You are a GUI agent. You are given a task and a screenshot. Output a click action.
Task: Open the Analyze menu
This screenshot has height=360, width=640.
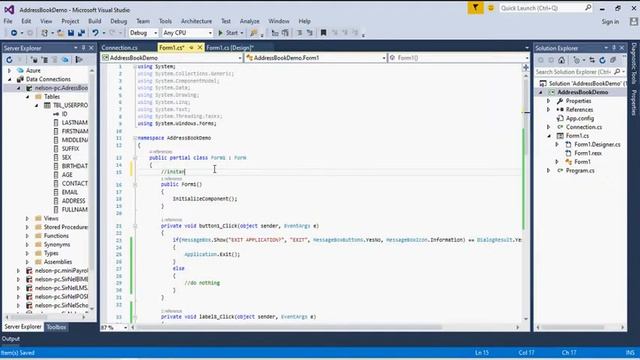point(249,21)
